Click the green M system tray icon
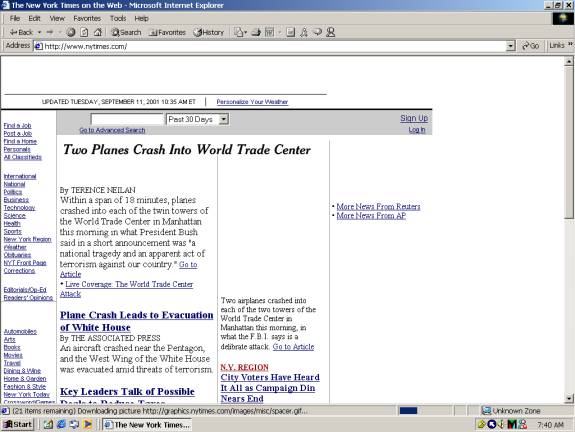Screen dimensions: 575x432 (512, 424)
